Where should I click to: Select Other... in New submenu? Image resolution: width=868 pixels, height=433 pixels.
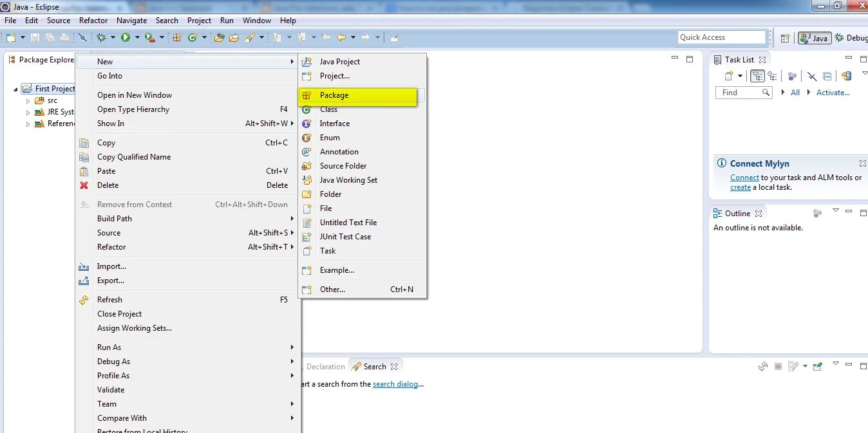coord(362,290)
